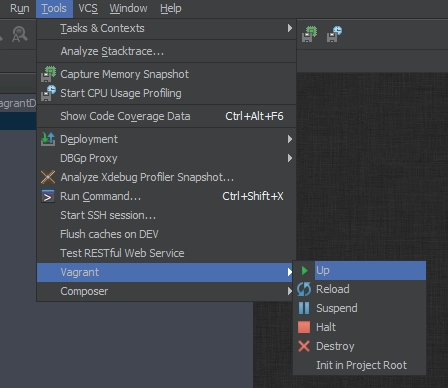Select the Vagrant menu item
The height and width of the screenshot is (388, 448).
pyautogui.click(x=165, y=272)
